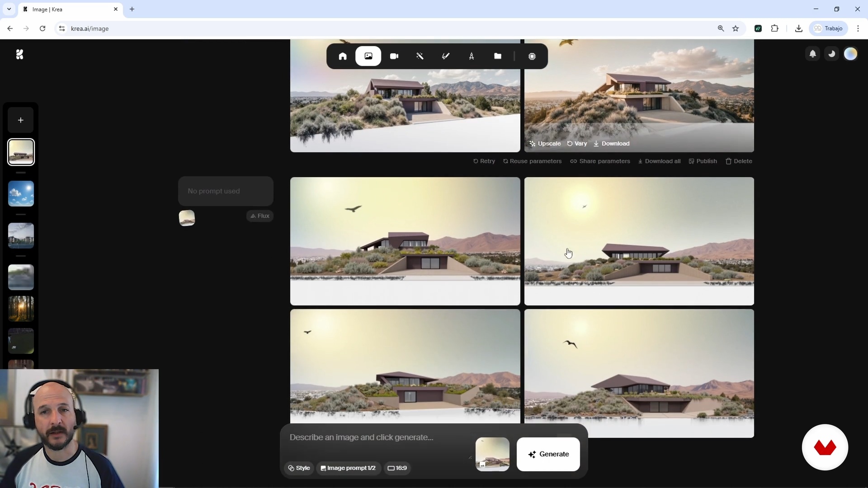
Task: Open the notifications bell
Action: pos(812,54)
